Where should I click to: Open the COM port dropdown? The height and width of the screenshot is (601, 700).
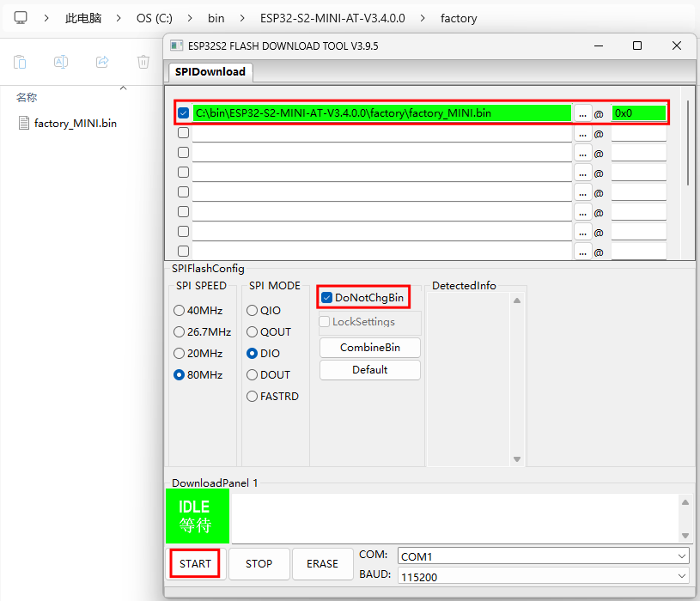click(x=543, y=556)
